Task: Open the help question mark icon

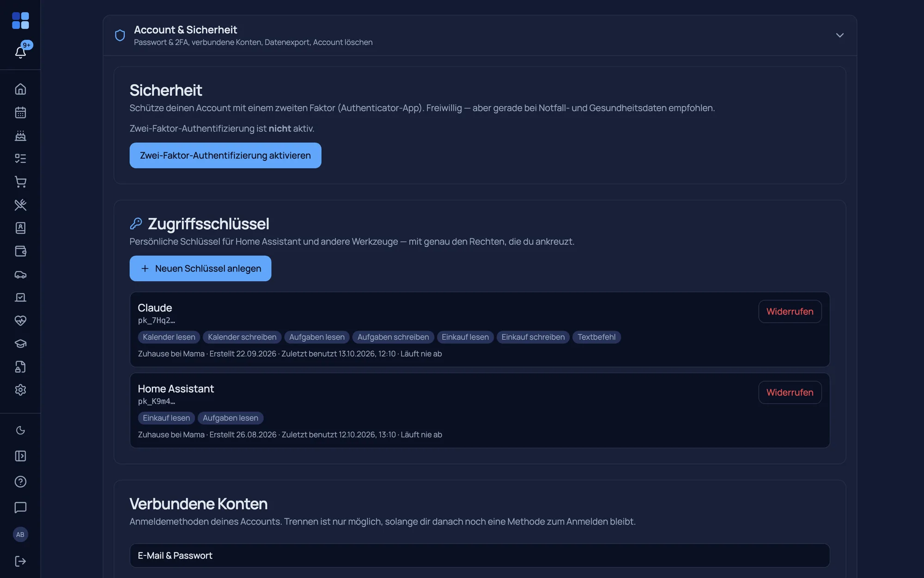Action: tap(20, 482)
